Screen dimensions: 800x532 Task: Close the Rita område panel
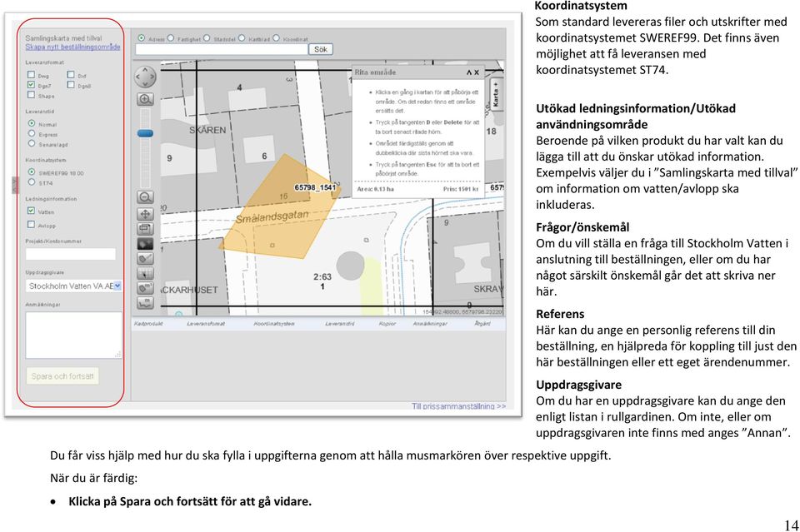pos(477,72)
